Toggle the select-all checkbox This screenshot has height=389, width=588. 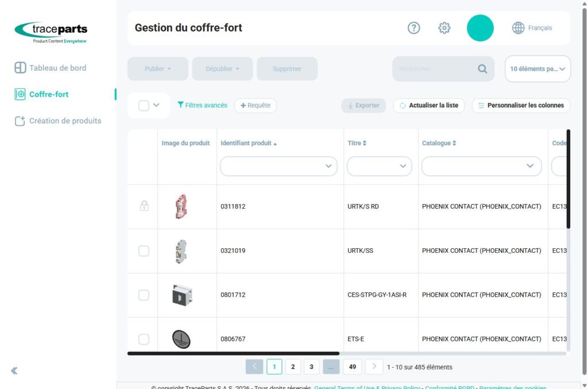pos(144,105)
